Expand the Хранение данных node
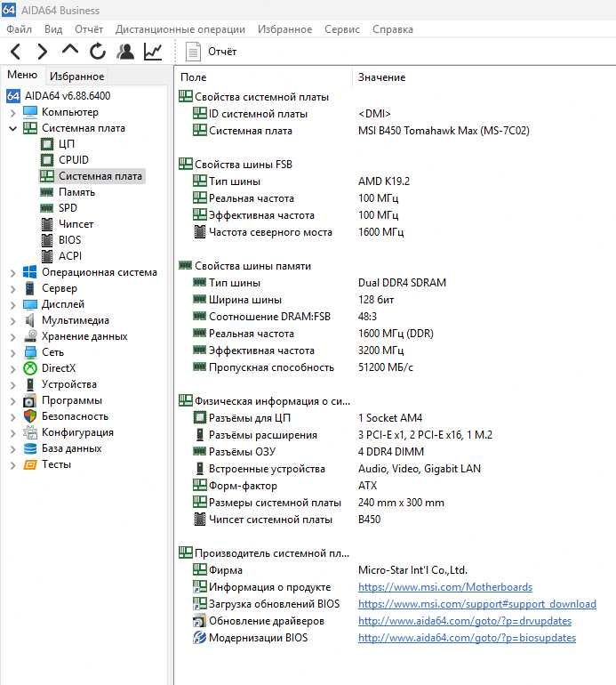This screenshot has width=616, height=685. click(12, 337)
